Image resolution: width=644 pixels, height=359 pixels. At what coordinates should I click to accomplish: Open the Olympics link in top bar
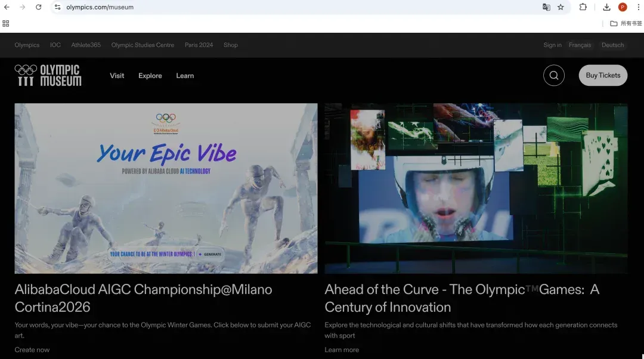tap(27, 45)
